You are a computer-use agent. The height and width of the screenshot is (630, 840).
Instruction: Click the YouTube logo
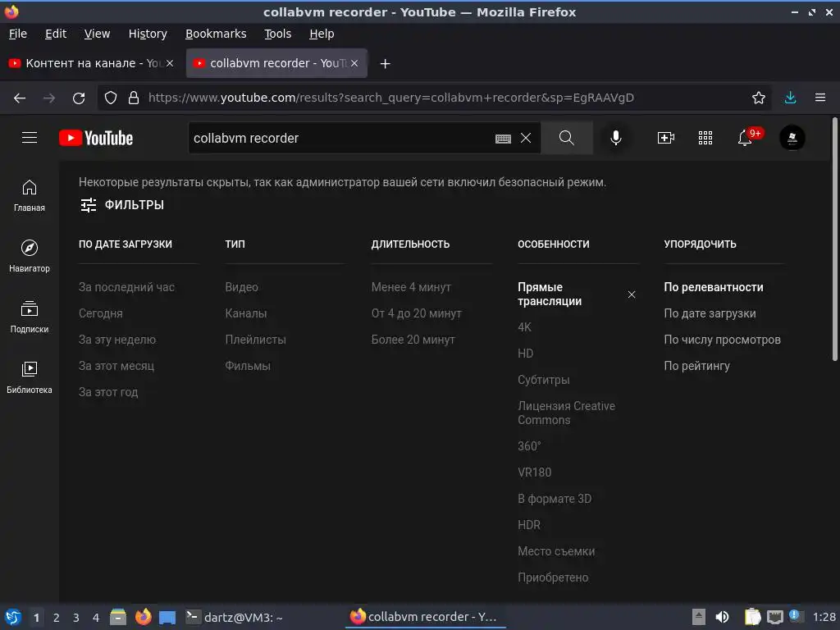(x=96, y=138)
